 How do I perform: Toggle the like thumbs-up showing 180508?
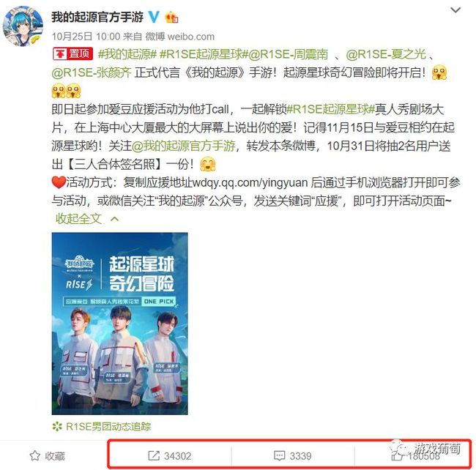pyautogui.click(x=396, y=455)
